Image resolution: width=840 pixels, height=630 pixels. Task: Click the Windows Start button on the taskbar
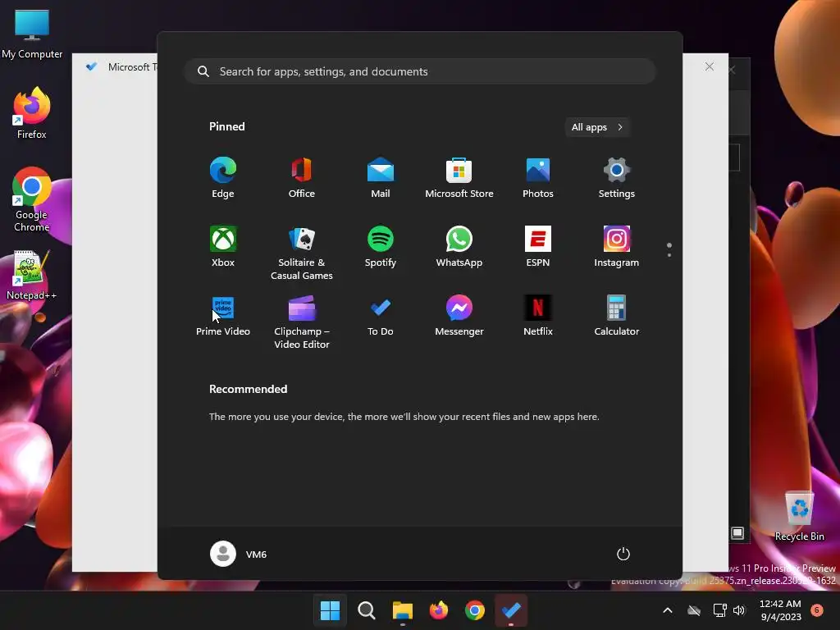point(330,610)
